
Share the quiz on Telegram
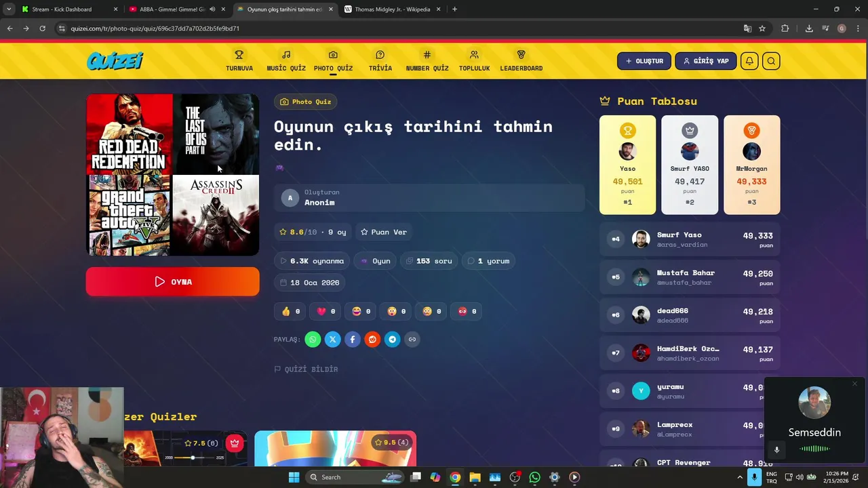392,339
